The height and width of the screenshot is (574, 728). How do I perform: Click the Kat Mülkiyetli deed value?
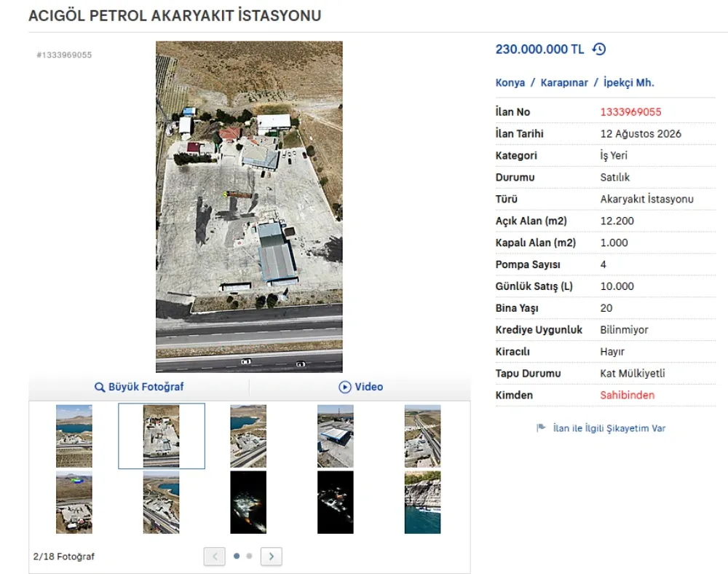tap(633, 374)
